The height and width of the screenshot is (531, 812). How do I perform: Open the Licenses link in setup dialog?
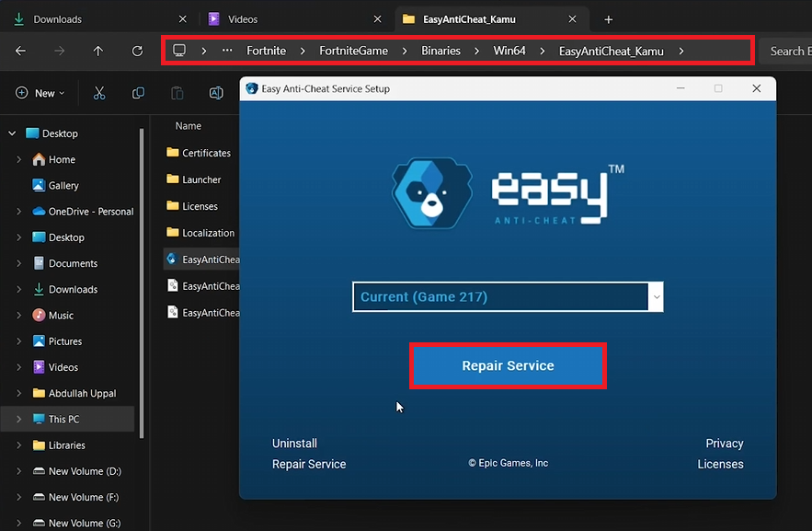[x=720, y=464]
